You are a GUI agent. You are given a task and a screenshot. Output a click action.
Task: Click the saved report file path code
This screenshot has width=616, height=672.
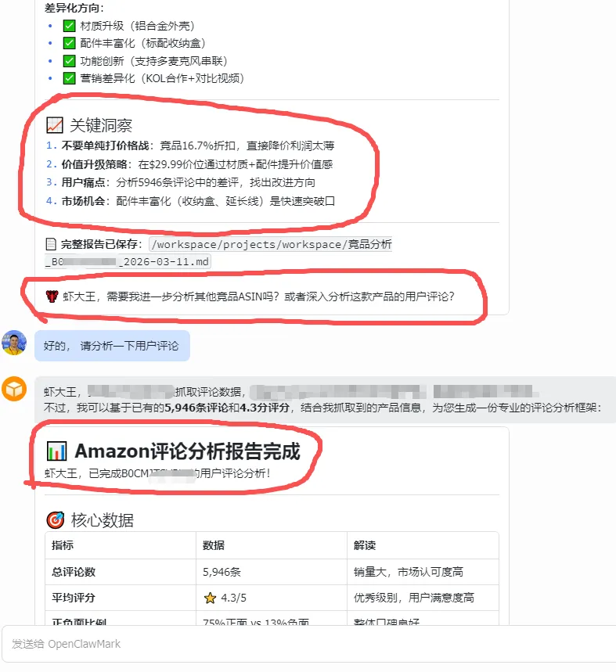click(x=218, y=253)
